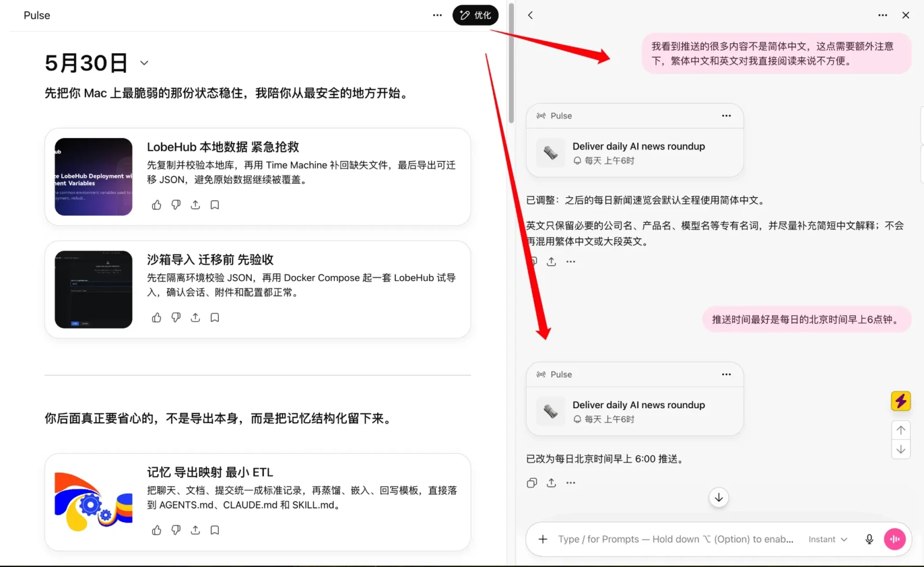Click the Pulse page vertical scrollbar

tap(511, 64)
